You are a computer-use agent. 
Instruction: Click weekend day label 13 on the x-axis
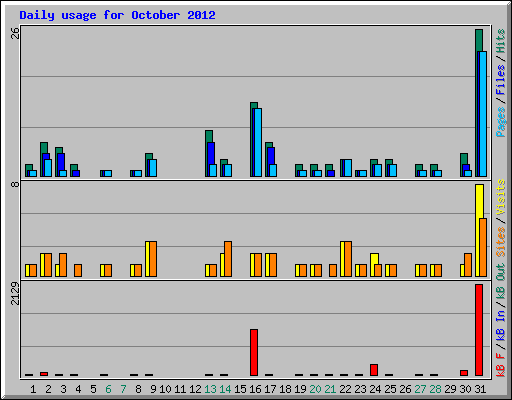pyautogui.click(x=210, y=389)
